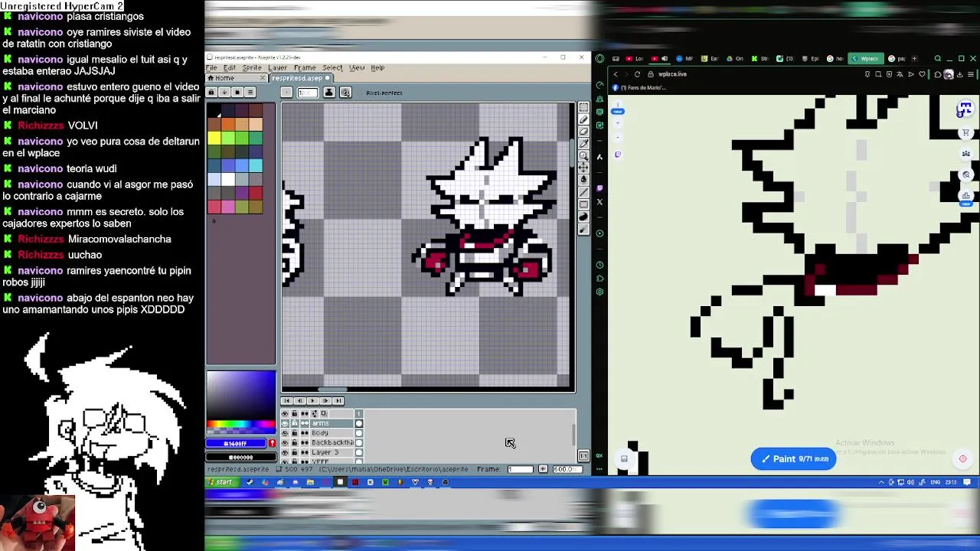The width and height of the screenshot is (980, 551).
Task: Select the Pencil tool in Aseprite
Action: 583,119
